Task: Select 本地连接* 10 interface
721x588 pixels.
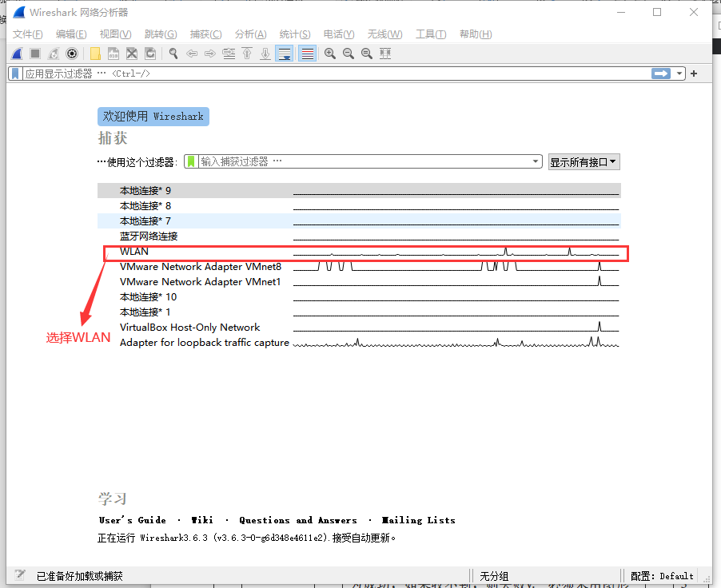Action: (359, 297)
